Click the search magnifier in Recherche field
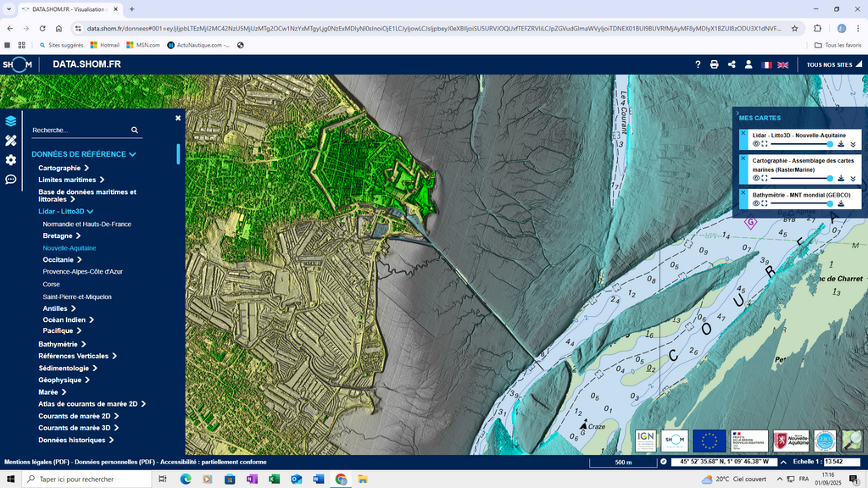Image resolution: width=868 pixels, height=488 pixels. point(135,130)
